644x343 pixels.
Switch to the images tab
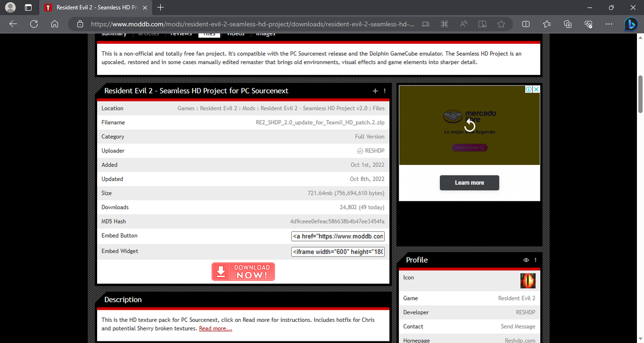click(x=266, y=34)
